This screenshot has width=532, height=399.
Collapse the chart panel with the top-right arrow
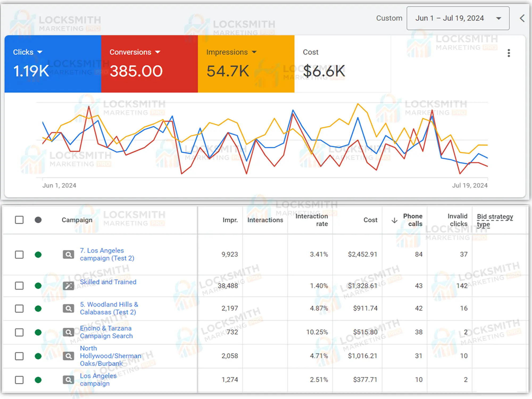(522, 18)
